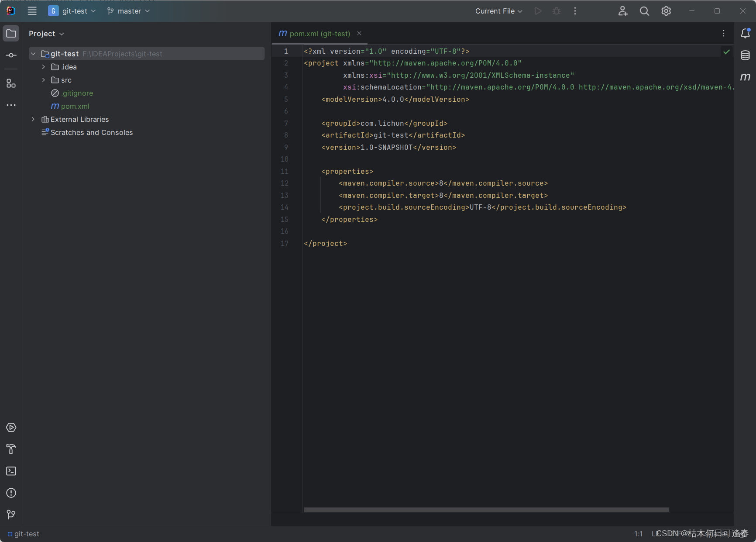
Task: Click the com.lichun groupId text
Action: pos(382,123)
